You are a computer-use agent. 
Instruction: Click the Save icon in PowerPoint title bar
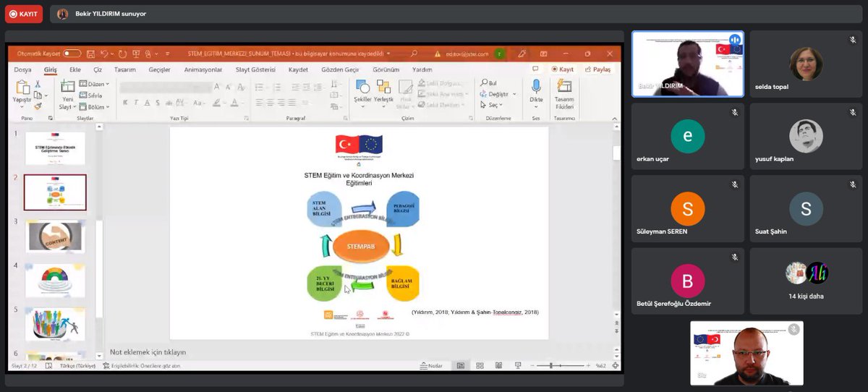click(89, 54)
